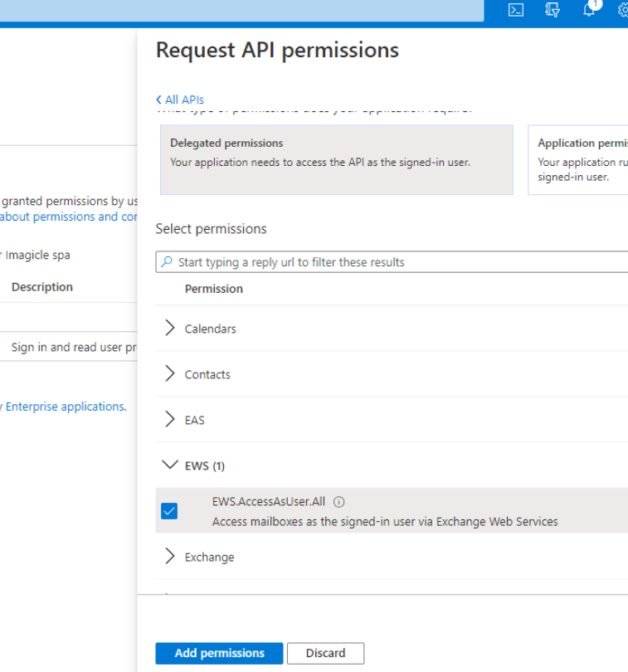This screenshot has height=672, width=628.
Task: Expand the Contacts permission group
Action: click(x=170, y=374)
